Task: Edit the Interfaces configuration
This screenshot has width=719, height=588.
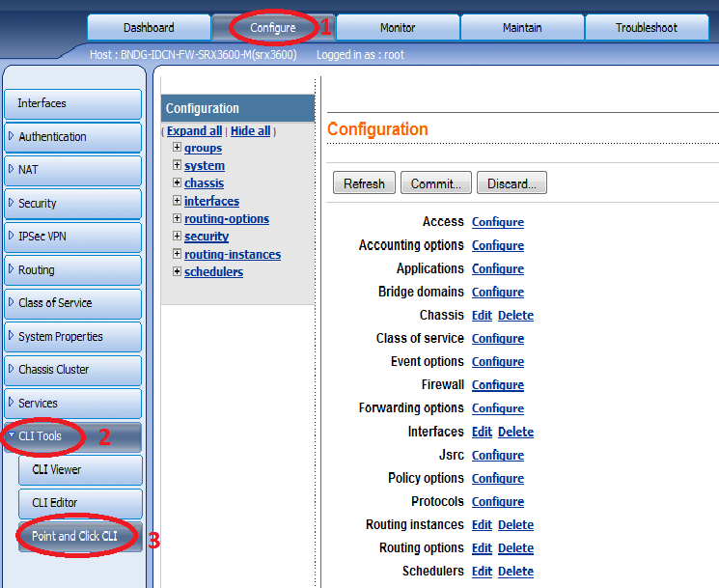Action: click(x=482, y=432)
